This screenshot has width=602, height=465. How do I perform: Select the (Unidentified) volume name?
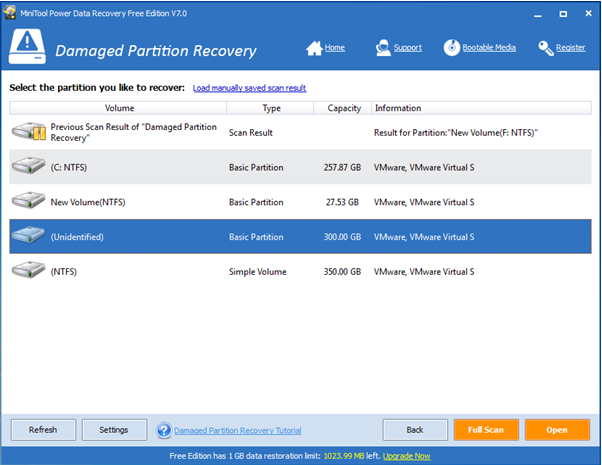tap(77, 237)
